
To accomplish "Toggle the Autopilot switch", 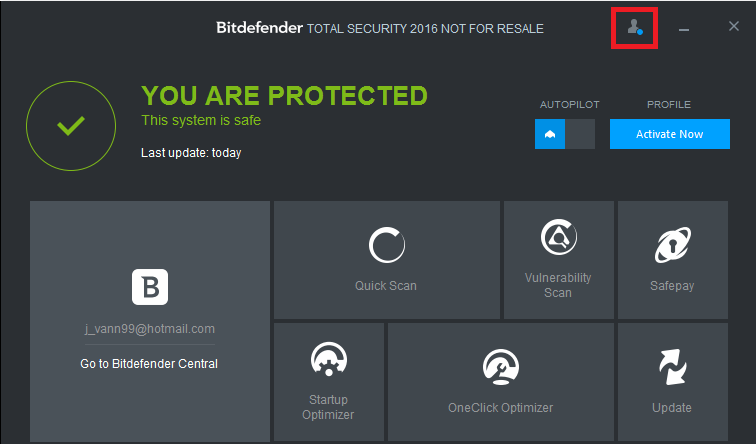I will [565, 134].
